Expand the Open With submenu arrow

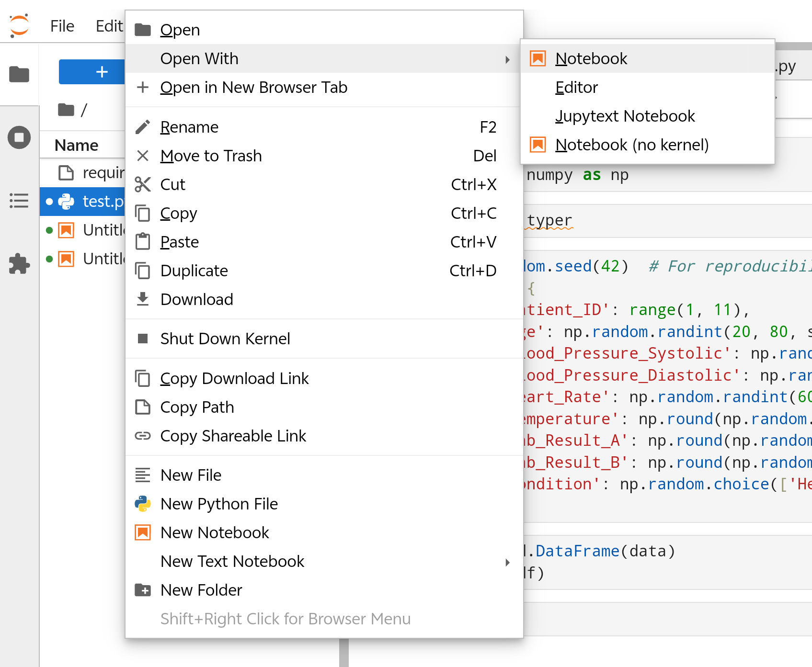(507, 59)
